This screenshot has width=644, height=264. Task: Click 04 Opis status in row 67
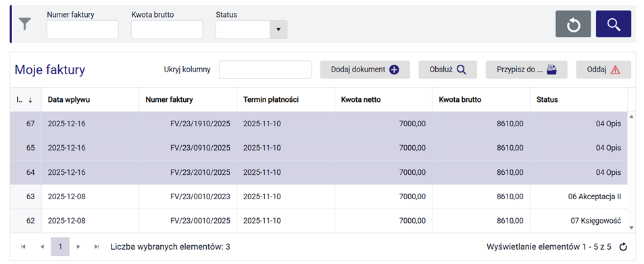click(x=608, y=124)
